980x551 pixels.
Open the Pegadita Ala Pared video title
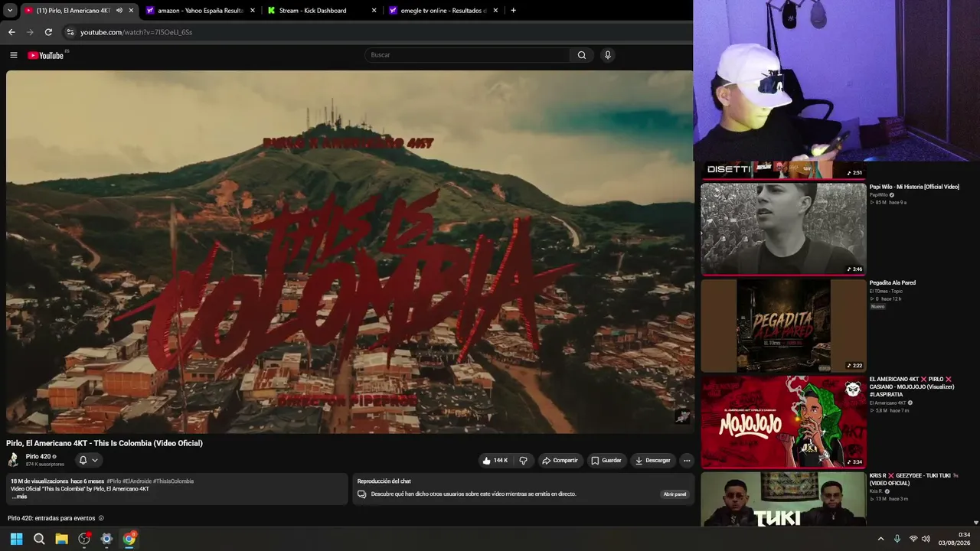[893, 283]
